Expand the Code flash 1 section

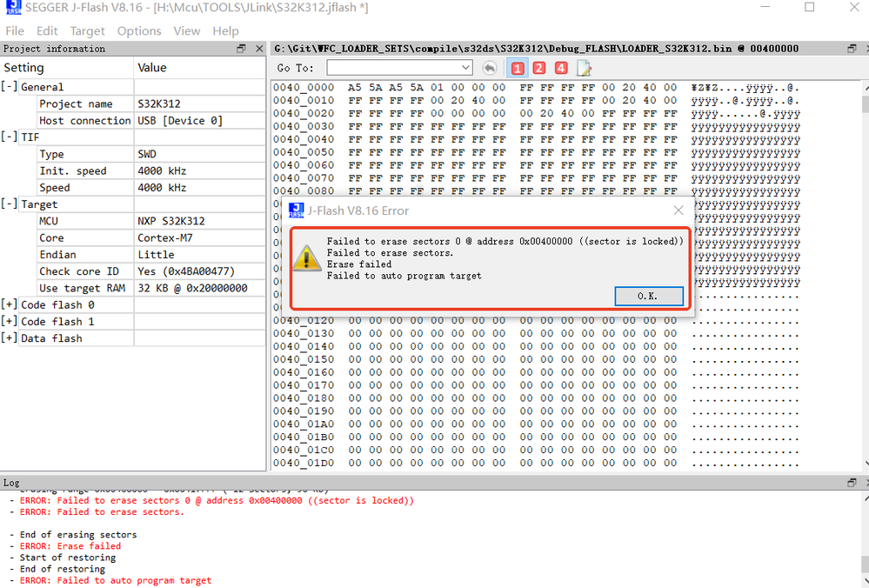point(9,321)
